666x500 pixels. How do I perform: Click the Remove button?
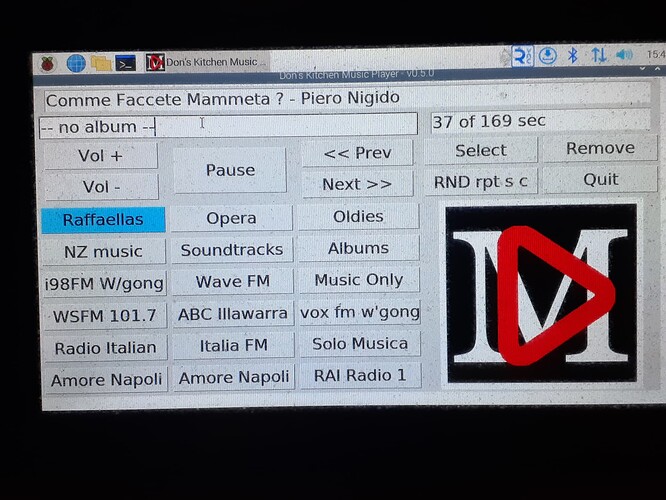click(600, 148)
